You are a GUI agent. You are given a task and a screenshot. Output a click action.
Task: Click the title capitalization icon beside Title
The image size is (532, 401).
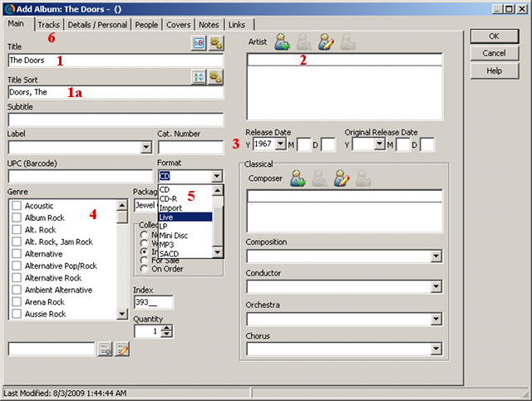point(199,43)
